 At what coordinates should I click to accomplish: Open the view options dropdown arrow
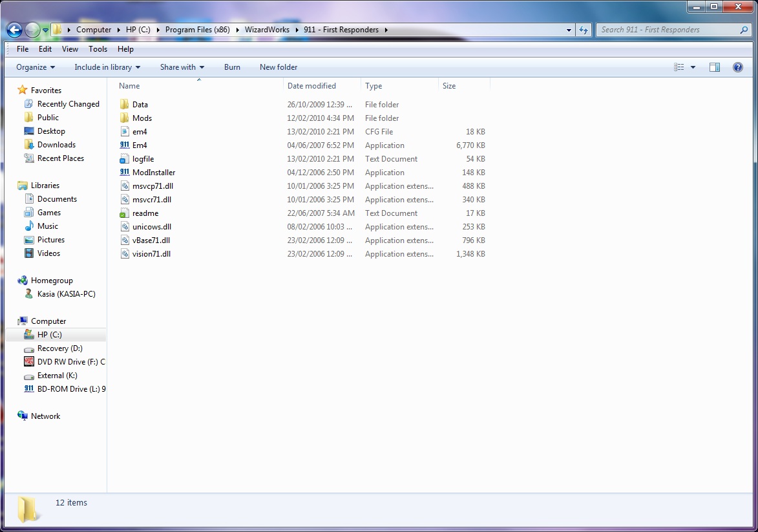[x=693, y=67]
